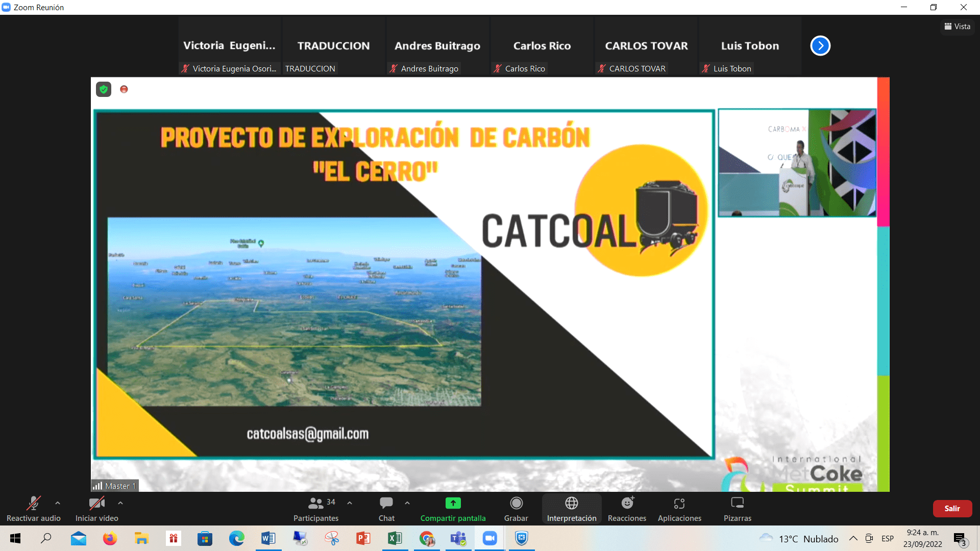The image size is (980, 551).
Task: Unmute microphone with Reactivar audio
Action: pos(33,509)
